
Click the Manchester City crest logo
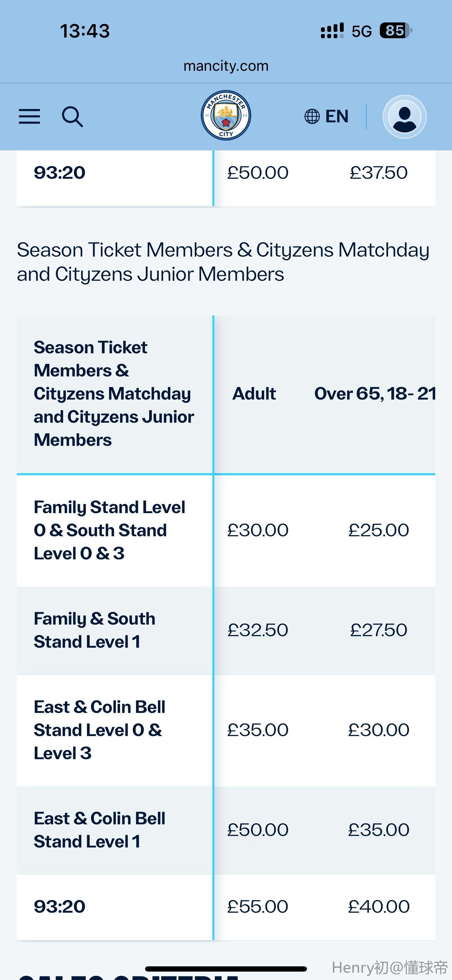226,115
